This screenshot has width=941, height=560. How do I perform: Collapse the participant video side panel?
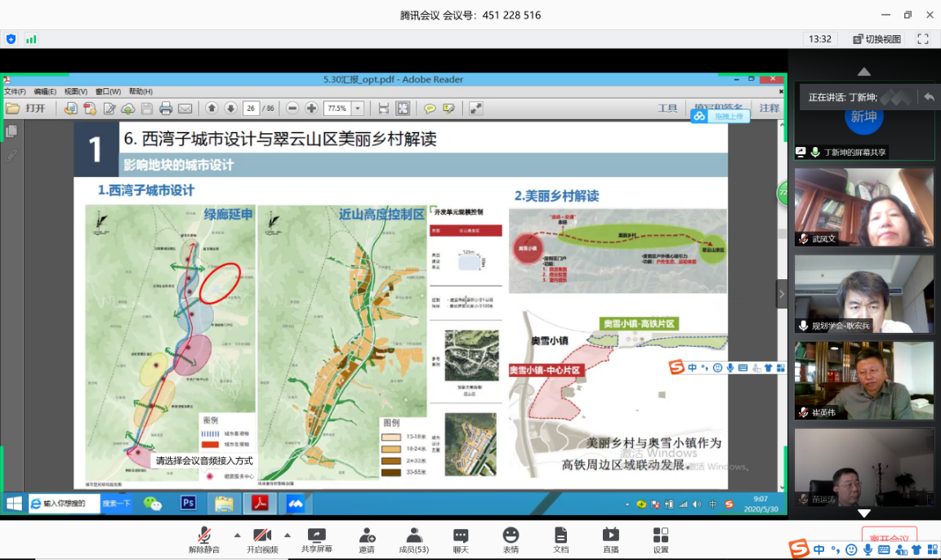[x=781, y=294]
